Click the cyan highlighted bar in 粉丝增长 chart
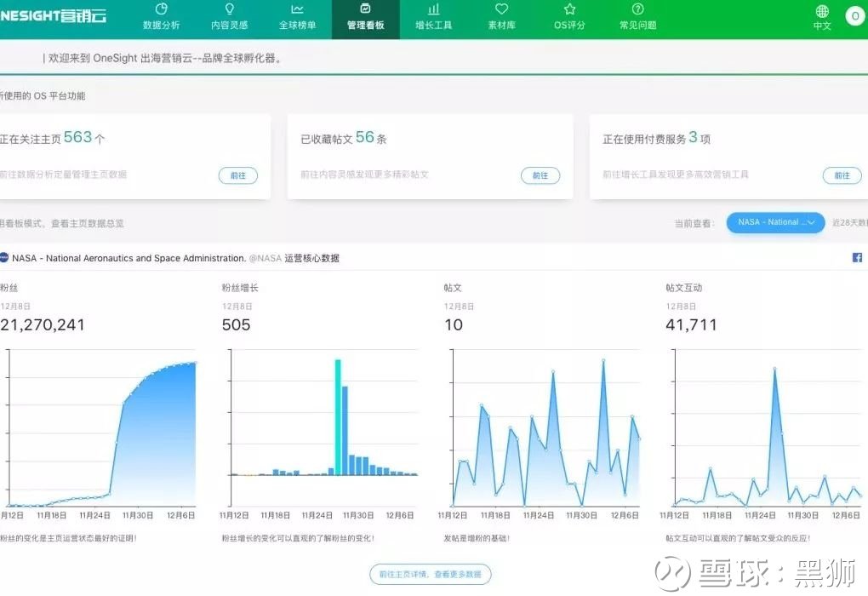 coord(338,417)
